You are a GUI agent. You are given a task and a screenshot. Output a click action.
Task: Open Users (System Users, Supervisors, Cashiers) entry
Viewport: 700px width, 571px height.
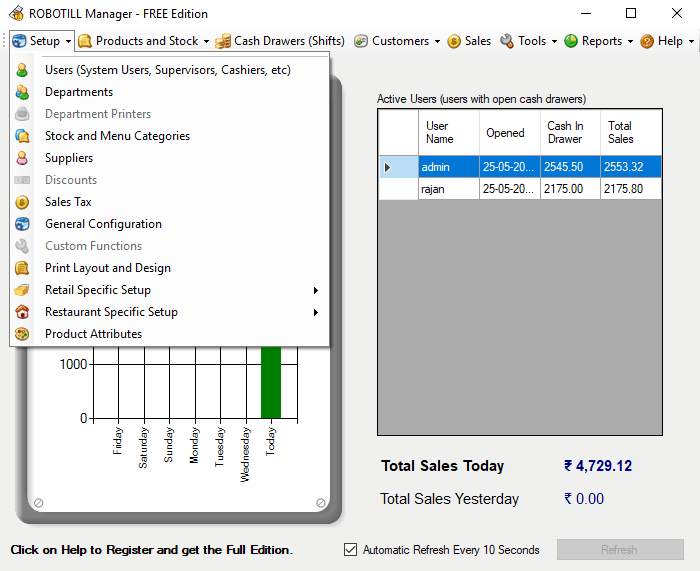[x=168, y=70]
